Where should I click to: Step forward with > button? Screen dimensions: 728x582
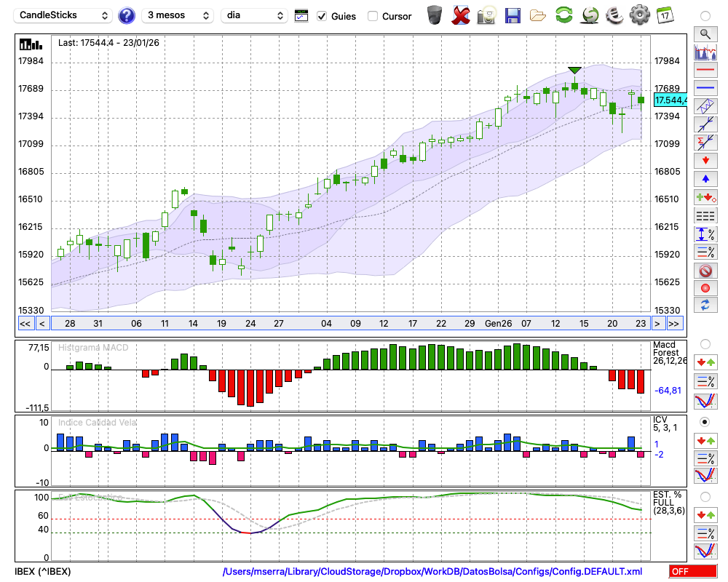[657, 324]
